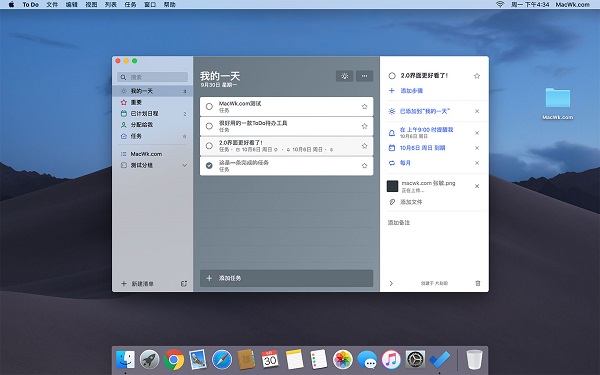Image resolution: width=600 pixels, height=375 pixels.
Task: Open Safari from the Dock
Action: click(222, 360)
